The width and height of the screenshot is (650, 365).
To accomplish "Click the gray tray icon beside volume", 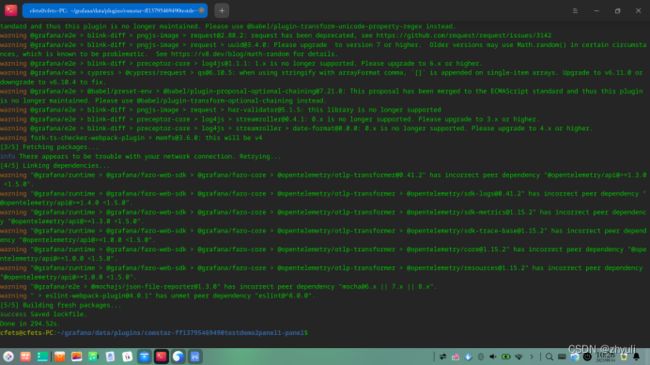I will coord(481,357).
